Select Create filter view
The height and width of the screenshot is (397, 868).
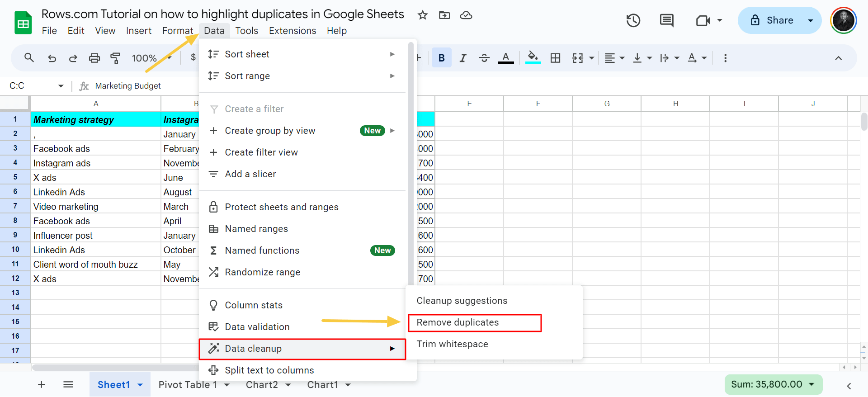coord(302,152)
